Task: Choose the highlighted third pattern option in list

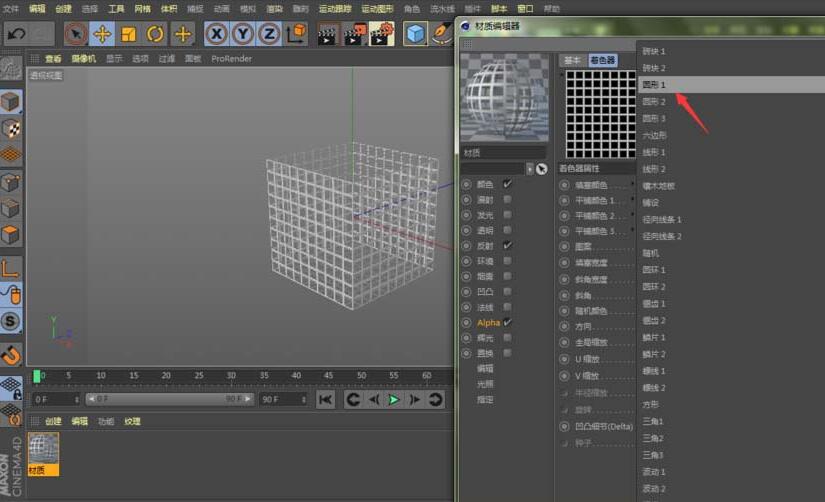Action: tap(731, 84)
